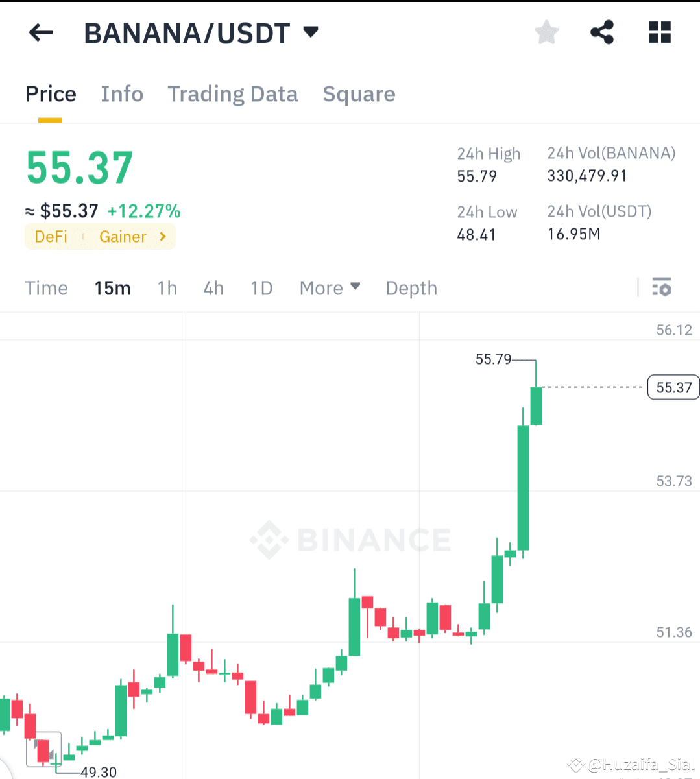Open the Trading Data tab
The width and height of the screenshot is (700, 779).
(x=232, y=94)
